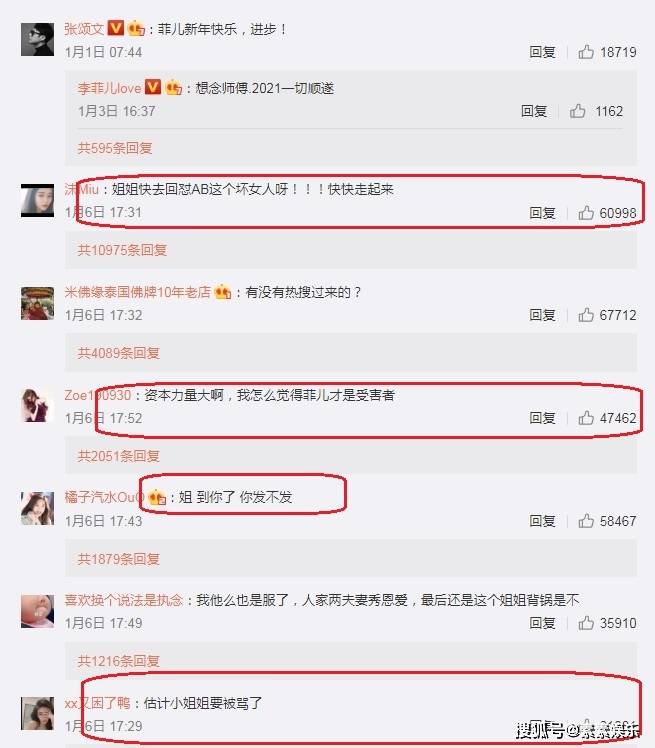This screenshot has width=655, height=748.
Task: Click thumbs-up on comment with 60998 likes
Action: 586,212
